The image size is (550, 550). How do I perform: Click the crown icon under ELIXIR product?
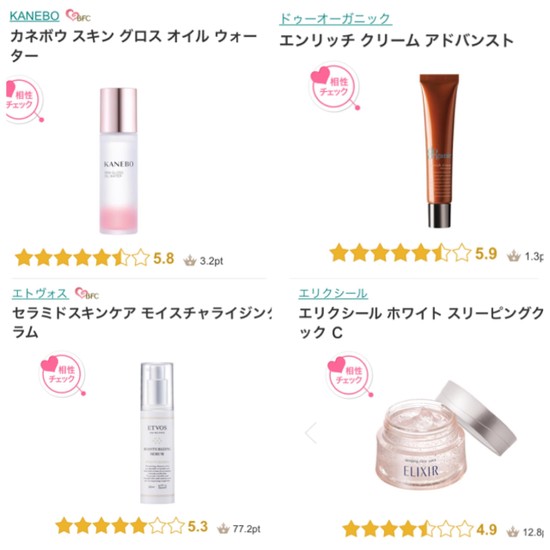[512, 532]
